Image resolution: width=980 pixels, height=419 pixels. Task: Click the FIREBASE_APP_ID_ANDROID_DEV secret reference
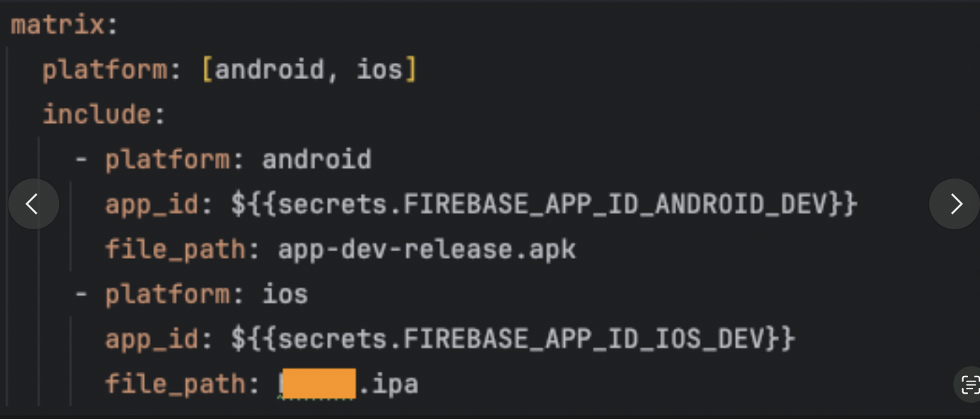[544, 205]
